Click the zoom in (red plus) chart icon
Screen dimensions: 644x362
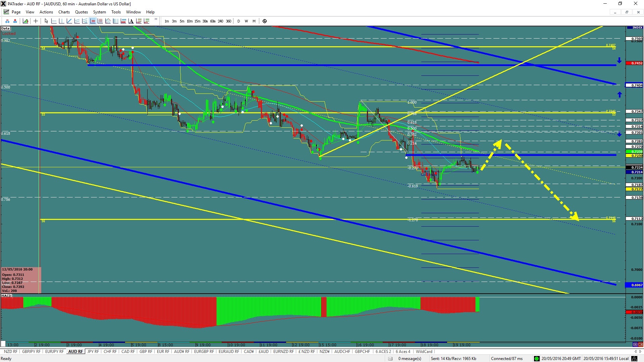click(15, 21)
